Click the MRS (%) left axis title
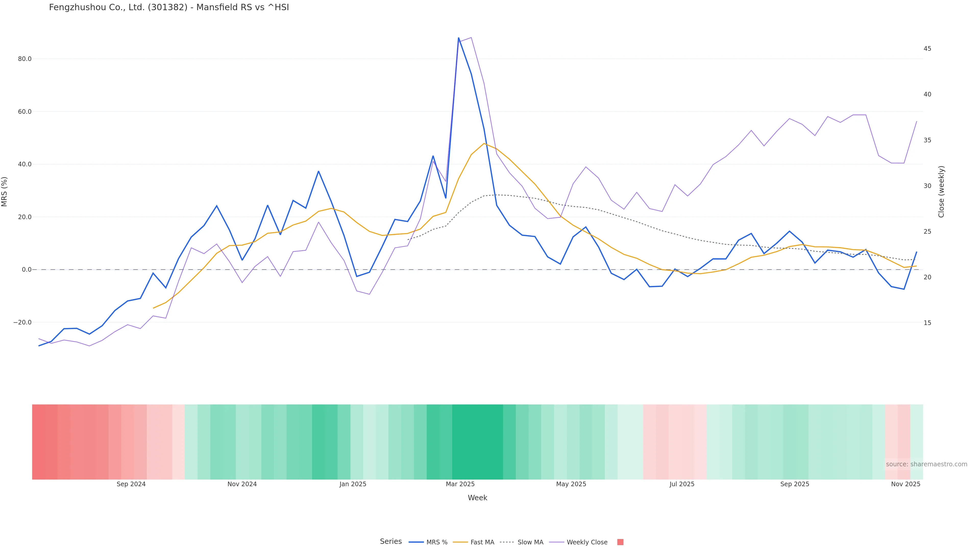This screenshot has height=551, width=980. (x=5, y=191)
